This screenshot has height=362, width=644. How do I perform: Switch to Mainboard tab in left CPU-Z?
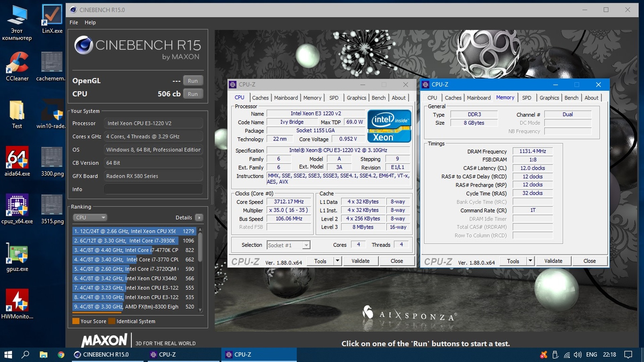coord(286,98)
